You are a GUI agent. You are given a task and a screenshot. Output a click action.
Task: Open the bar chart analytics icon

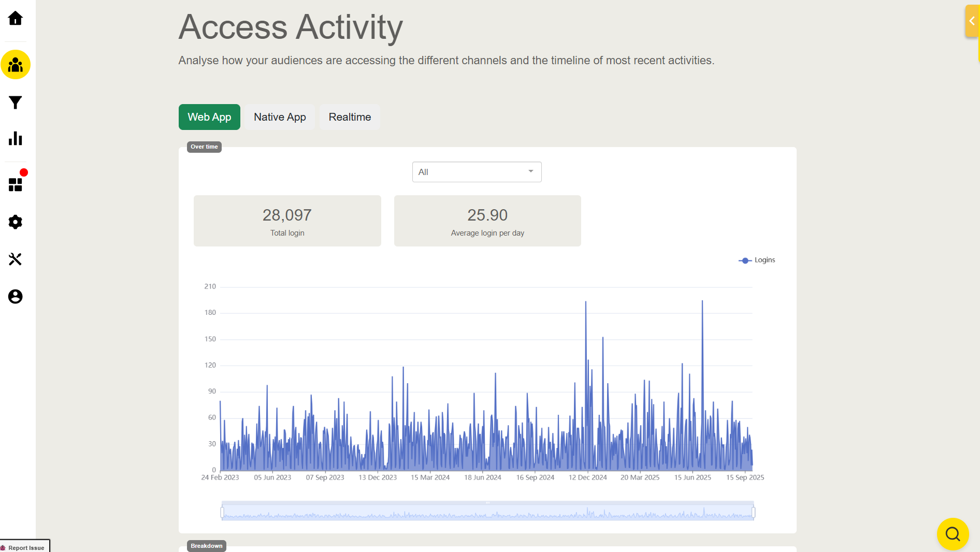(16, 138)
